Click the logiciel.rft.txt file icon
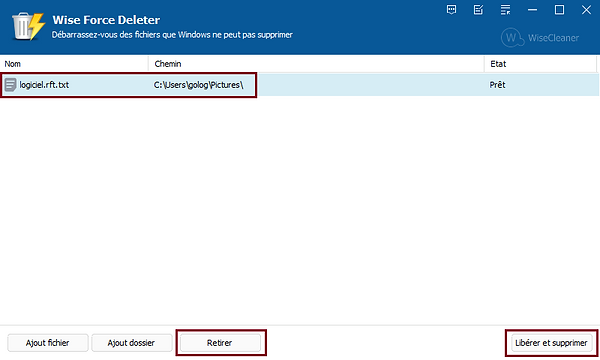The width and height of the screenshot is (600, 360). tap(10, 85)
